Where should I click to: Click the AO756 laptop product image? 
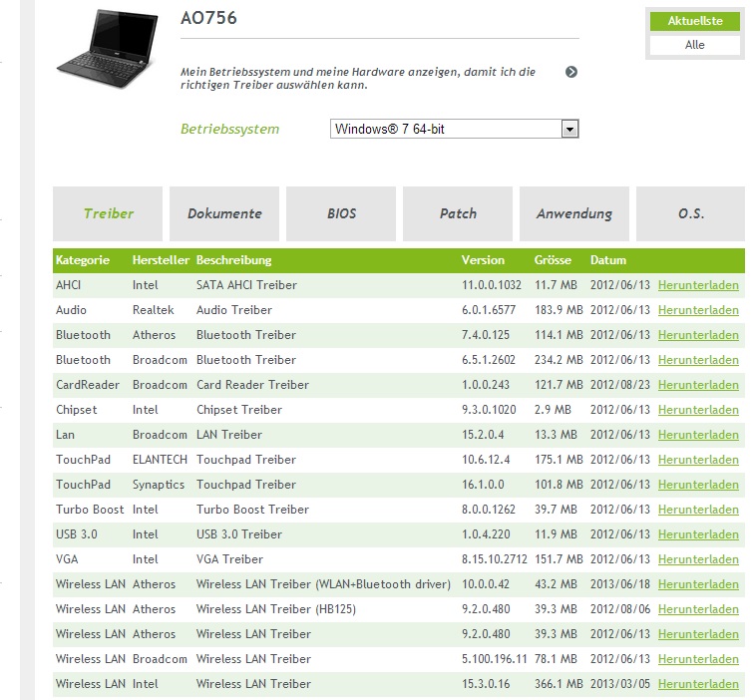(108, 48)
